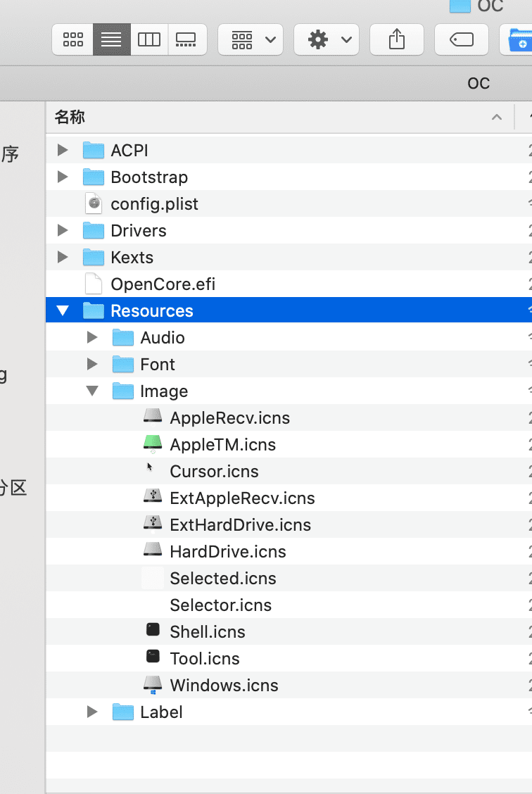This screenshot has width=532, height=794.
Task: Expand the Label folder
Action: 92,712
